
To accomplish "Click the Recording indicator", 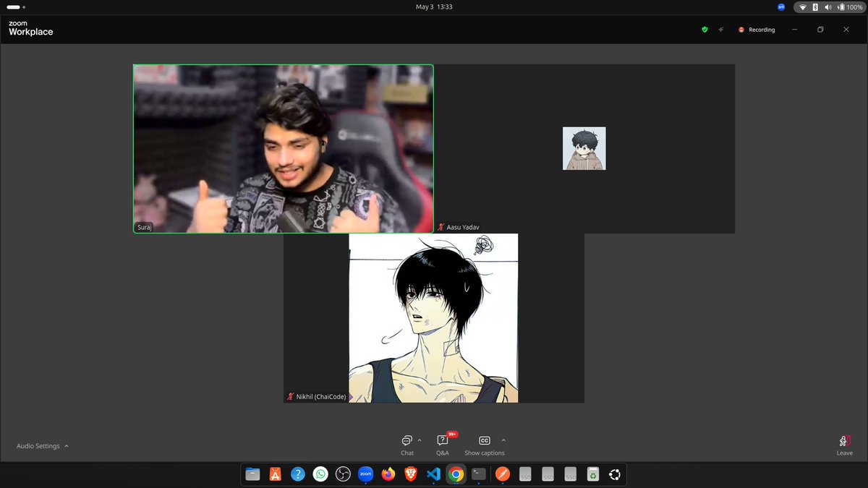I will (757, 30).
